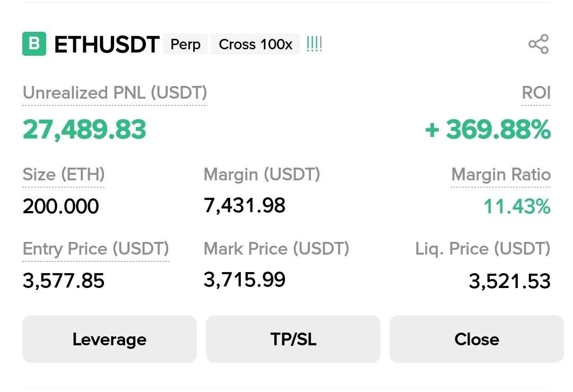The width and height of the screenshot is (573, 392).
Task: Close the ETHUSDT position
Action: 476,339
